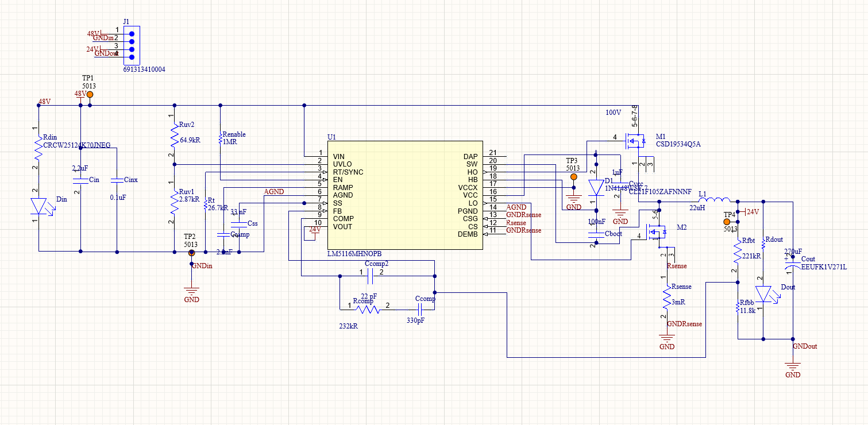Select the Rfbt resistor symbol
This screenshot has width=868, height=425.
coord(738,250)
